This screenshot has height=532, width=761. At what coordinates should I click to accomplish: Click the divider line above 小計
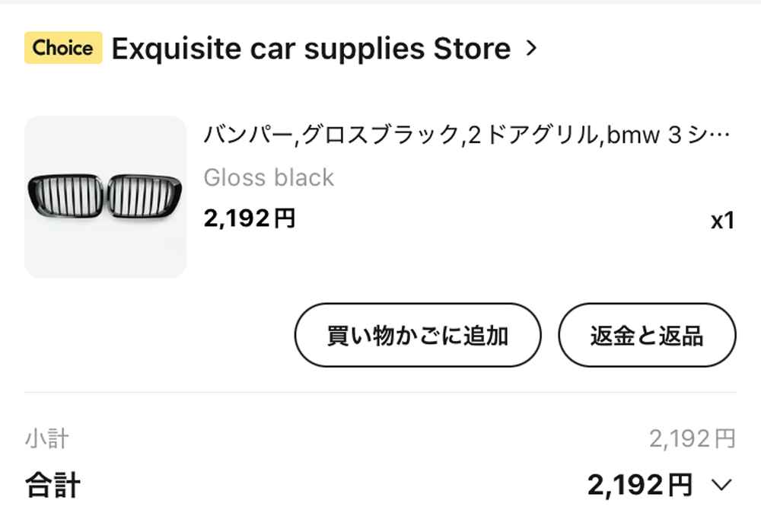tap(380, 392)
